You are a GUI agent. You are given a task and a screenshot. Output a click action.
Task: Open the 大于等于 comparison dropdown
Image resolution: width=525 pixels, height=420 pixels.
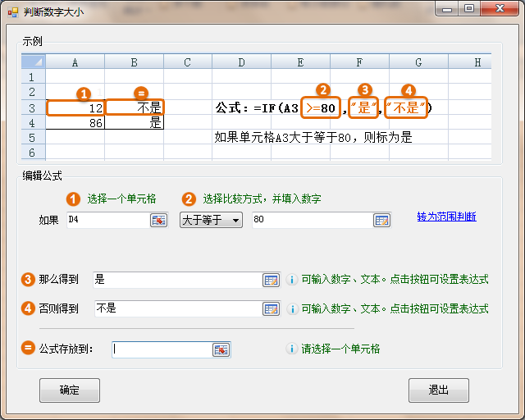(x=211, y=220)
